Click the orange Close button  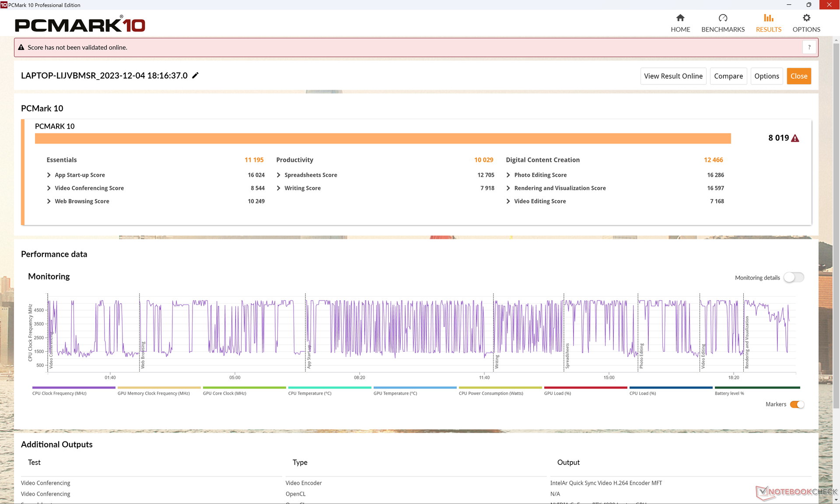point(799,76)
